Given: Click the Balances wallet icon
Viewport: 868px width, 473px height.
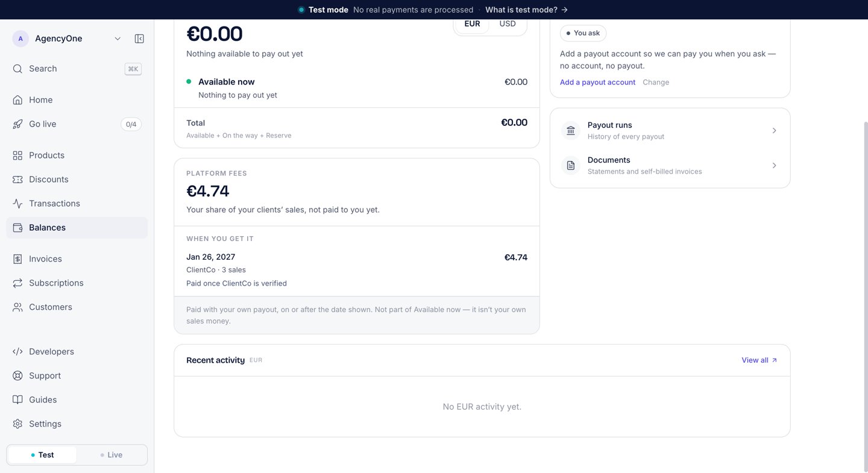Looking at the screenshot, I should click(x=17, y=228).
